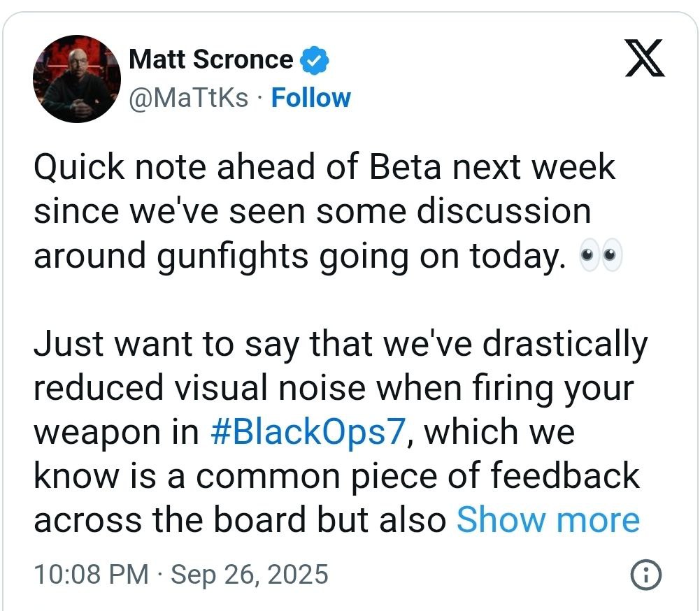Click 'since we've seen some discussion' line

(312, 212)
